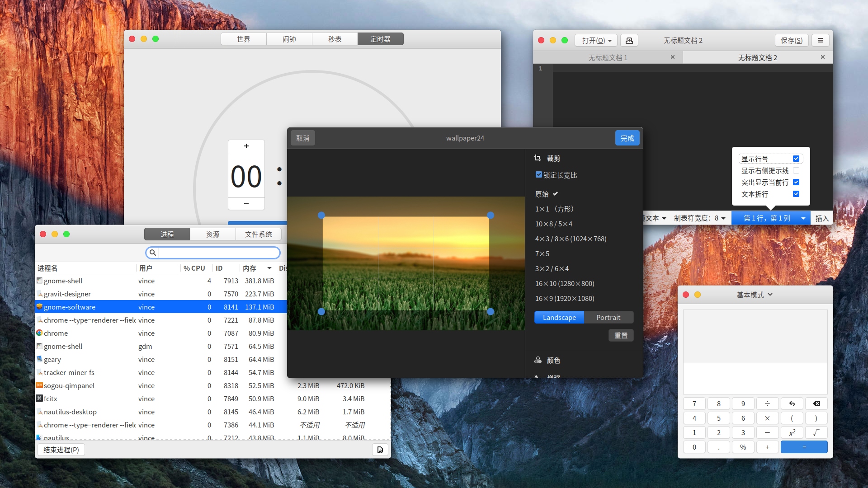This screenshot has height=488, width=868.
Task: Toggle the 突出显示当前行 checkbox
Action: click(x=796, y=182)
